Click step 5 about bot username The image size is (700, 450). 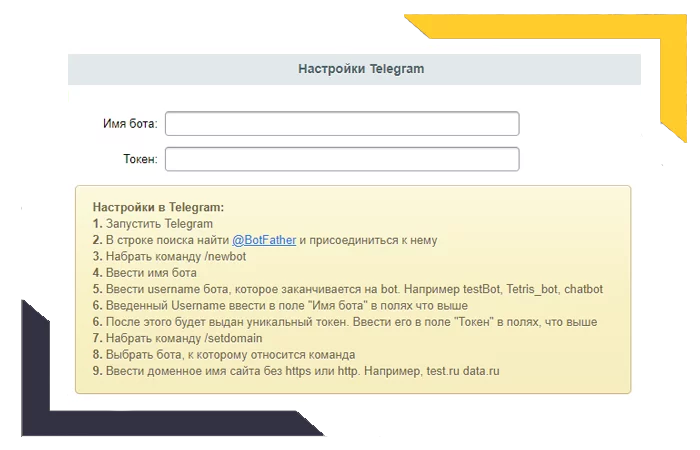347,289
